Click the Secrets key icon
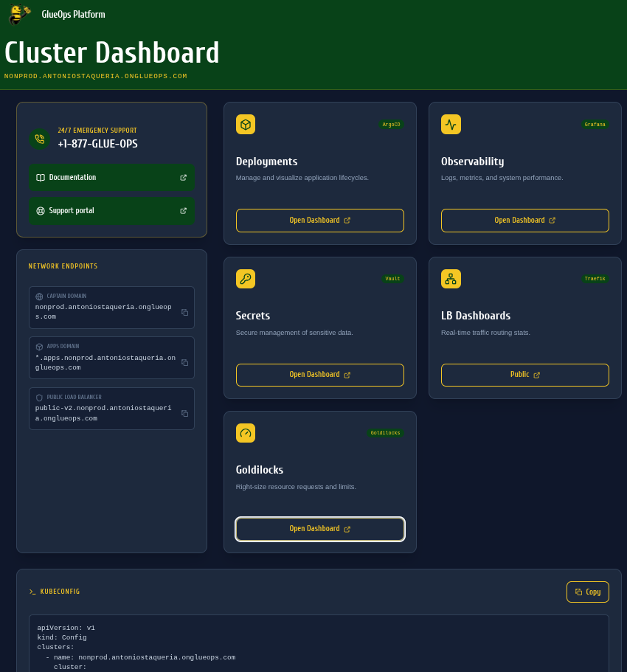The height and width of the screenshot is (672, 627). (246, 279)
